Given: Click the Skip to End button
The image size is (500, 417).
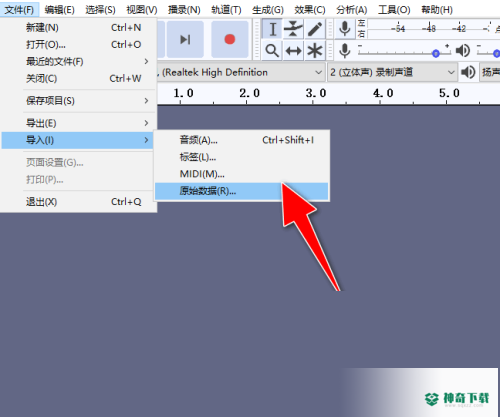Looking at the screenshot, I should tap(185, 39).
